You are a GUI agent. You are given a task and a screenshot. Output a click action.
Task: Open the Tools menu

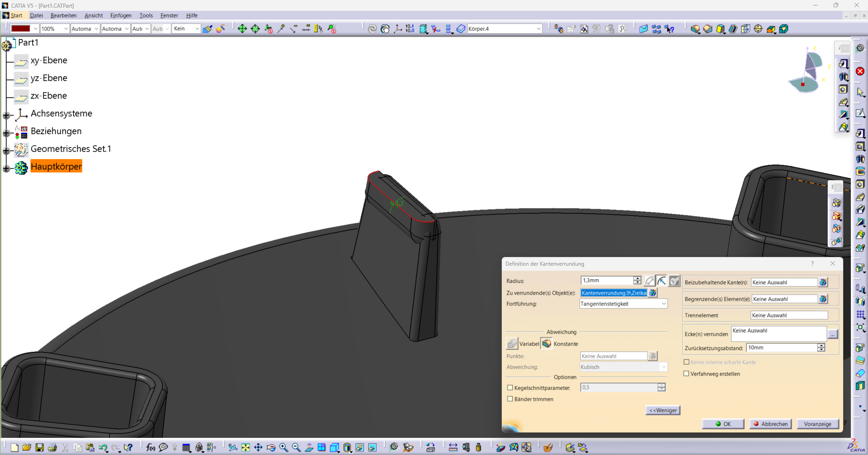pyautogui.click(x=146, y=15)
